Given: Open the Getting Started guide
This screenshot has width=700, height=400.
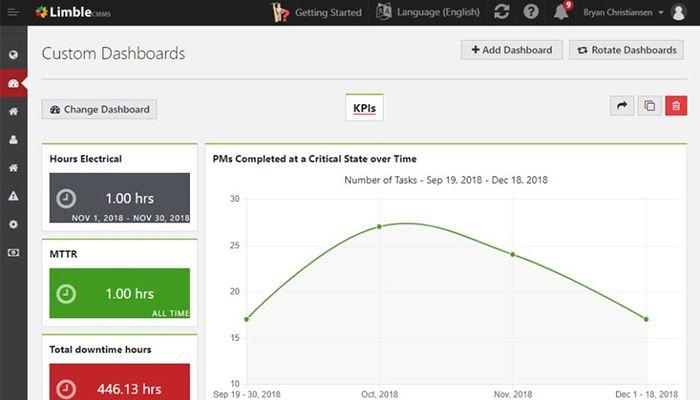Looking at the screenshot, I should (317, 12).
